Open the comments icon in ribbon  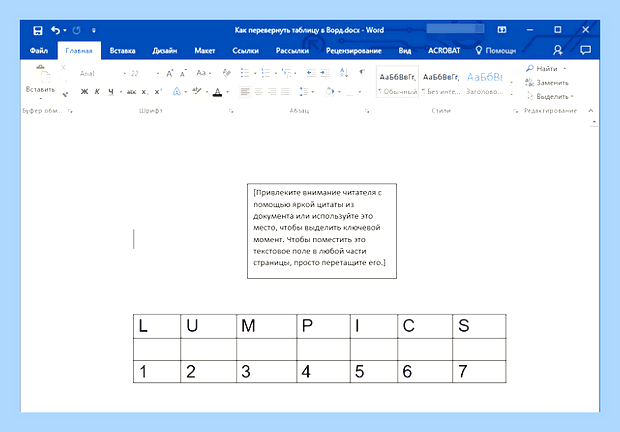(585, 50)
